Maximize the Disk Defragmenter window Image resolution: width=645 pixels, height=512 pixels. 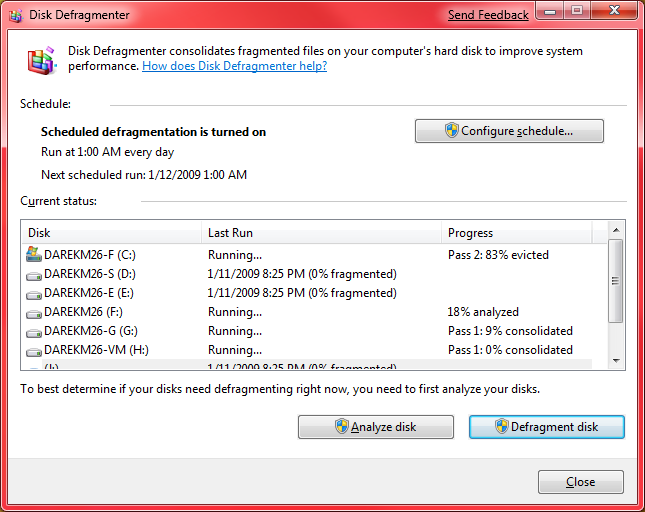(x=577, y=11)
